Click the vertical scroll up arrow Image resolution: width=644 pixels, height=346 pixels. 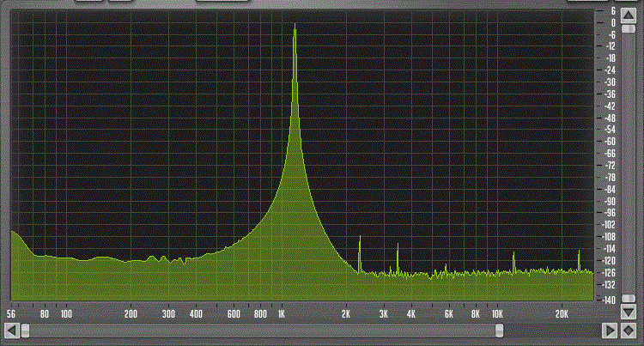(x=629, y=16)
